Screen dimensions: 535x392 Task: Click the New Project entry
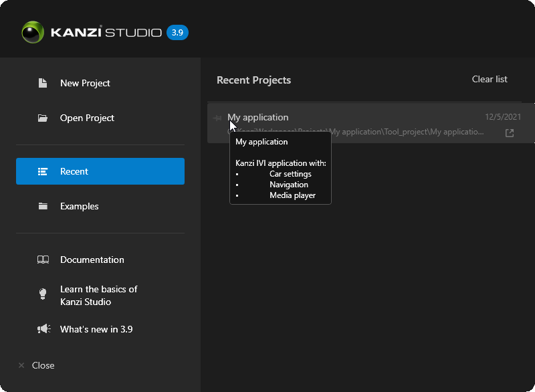tap(85, 83)
